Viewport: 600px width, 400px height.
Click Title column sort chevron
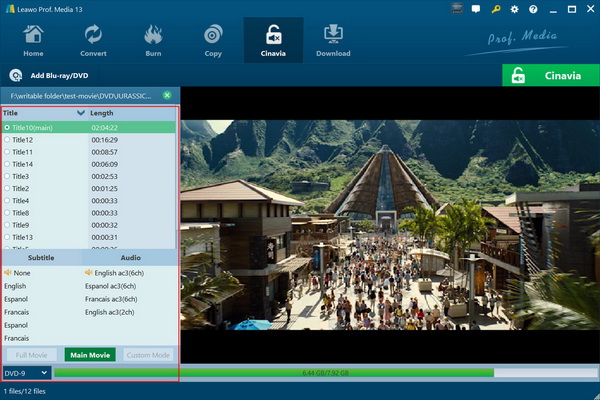coord(81,113)
